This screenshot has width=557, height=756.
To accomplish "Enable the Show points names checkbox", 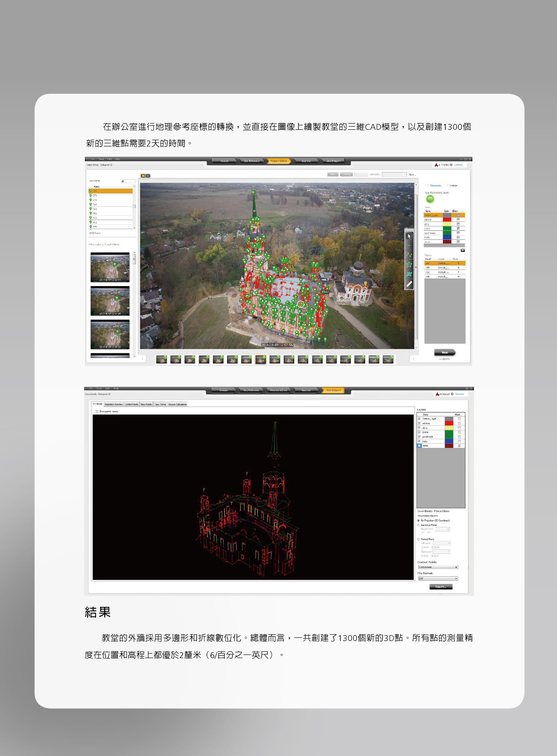I will (97, 411).
